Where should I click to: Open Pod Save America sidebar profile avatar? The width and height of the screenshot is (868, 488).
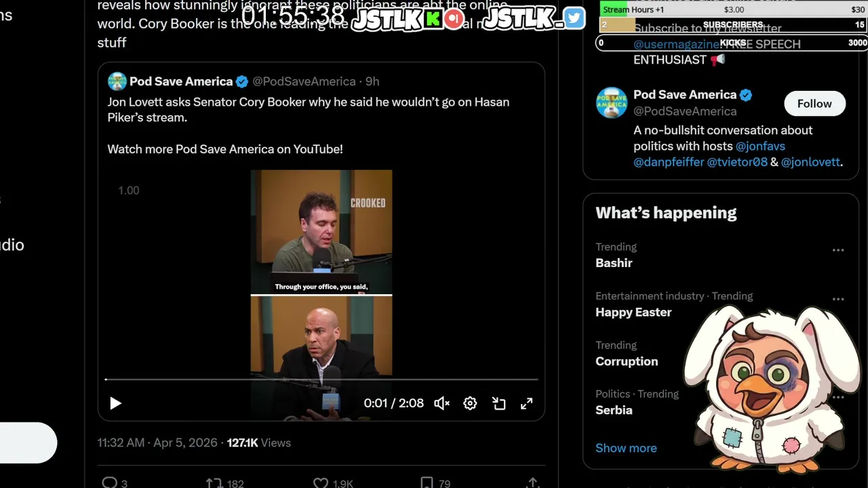coord(612,103)
